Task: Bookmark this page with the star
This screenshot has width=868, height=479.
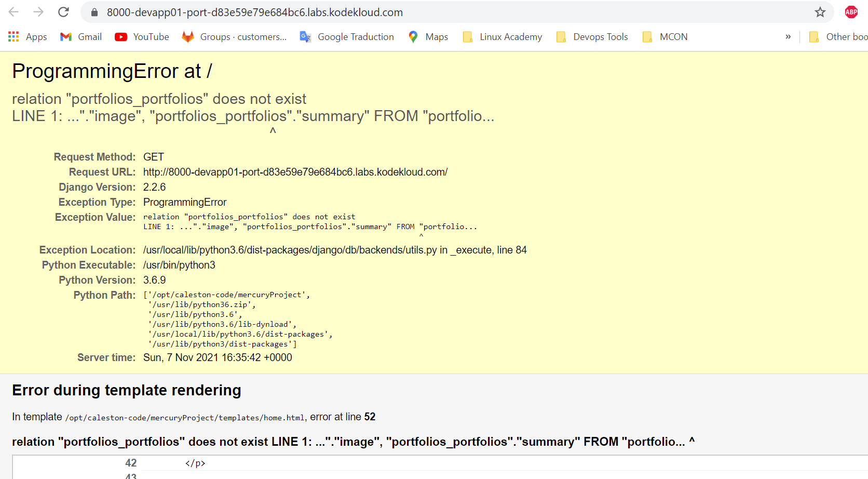Action: [x=820, y=12]
